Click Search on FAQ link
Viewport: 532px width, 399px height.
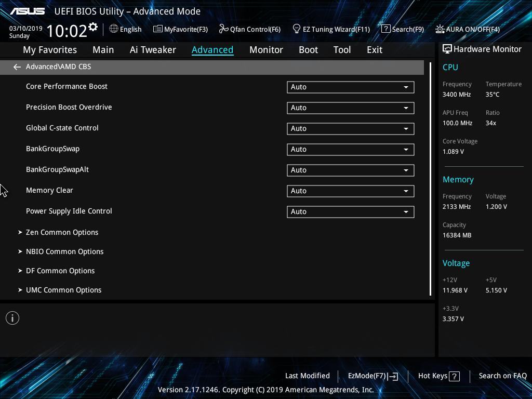click(502, 376)
